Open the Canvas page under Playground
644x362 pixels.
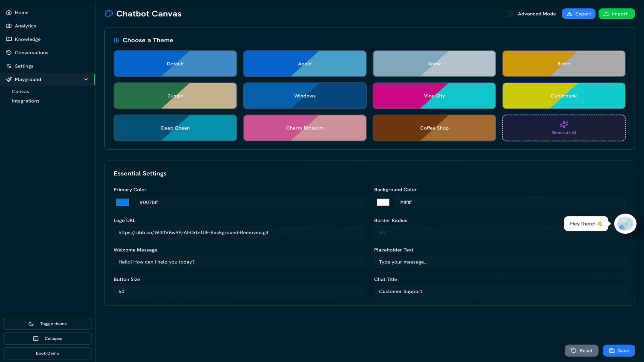(x=20, y=91)
